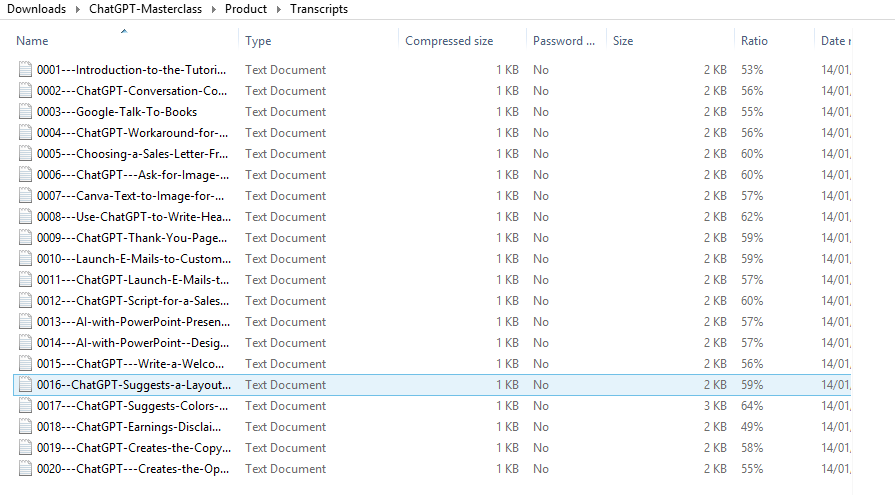Click the file icon for 0016--ChatGPT-Suggests-a-Layout...
Image resolution: width=895 pixels, height=495 pixels.
tap(25, 385)
